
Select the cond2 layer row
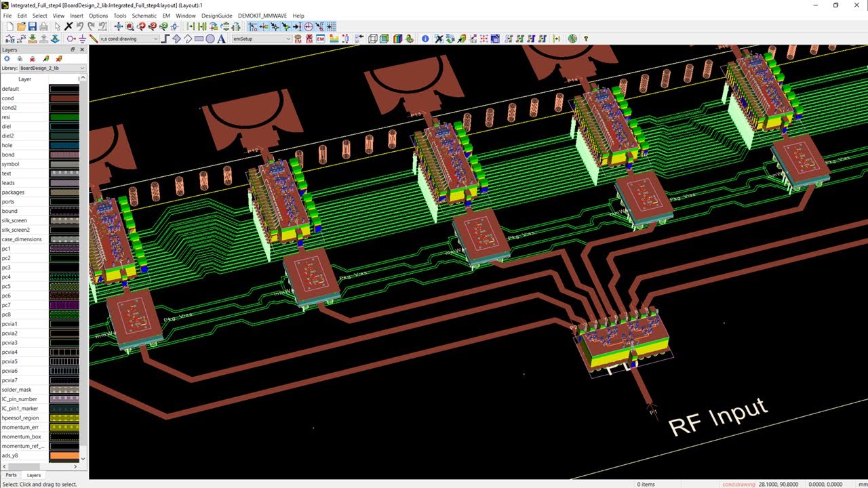point(41,108)
